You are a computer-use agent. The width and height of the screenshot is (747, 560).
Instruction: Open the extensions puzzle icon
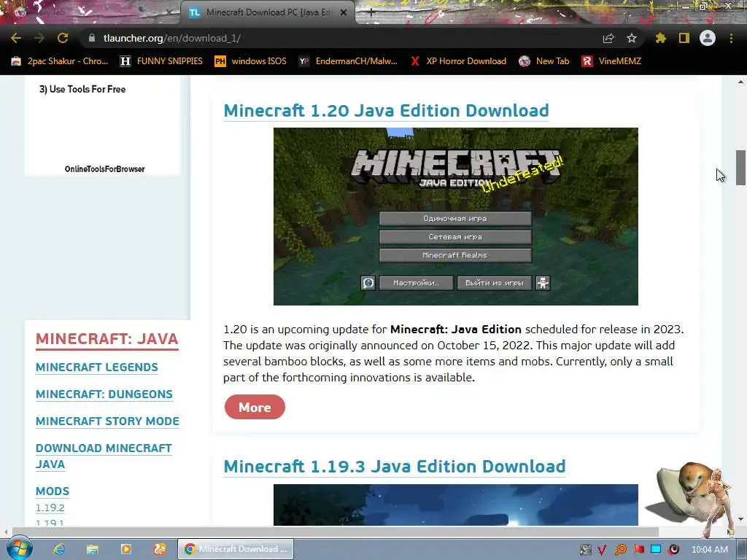tap(660, 38)
